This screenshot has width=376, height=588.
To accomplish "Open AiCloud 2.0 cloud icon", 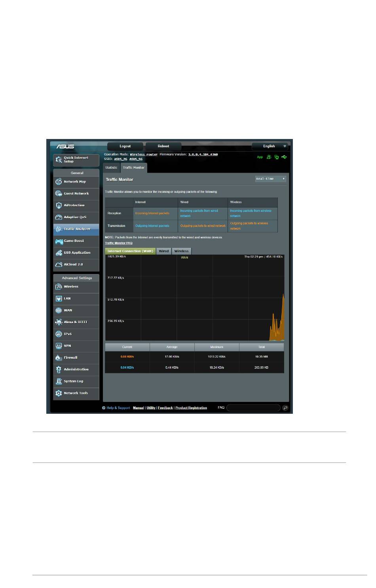I will click(59, 265).
